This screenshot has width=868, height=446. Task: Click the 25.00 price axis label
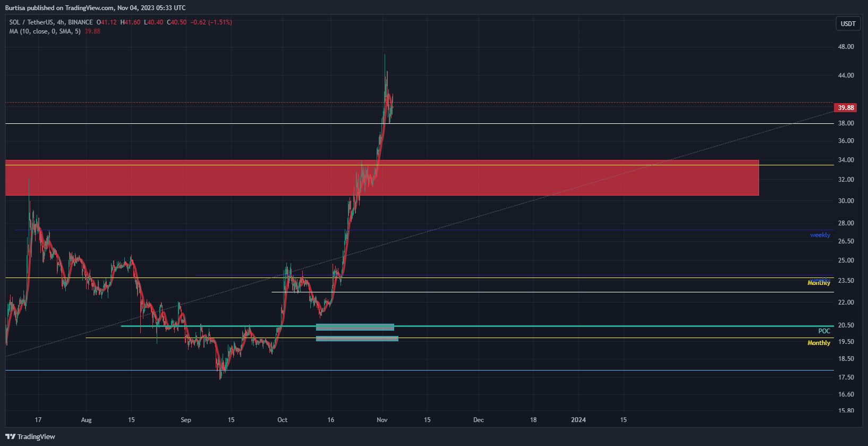[x=846, y=260]
